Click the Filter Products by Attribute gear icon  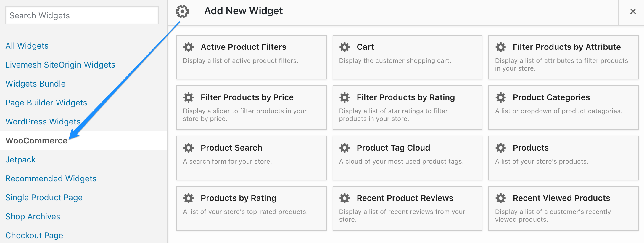coord(501,47)
